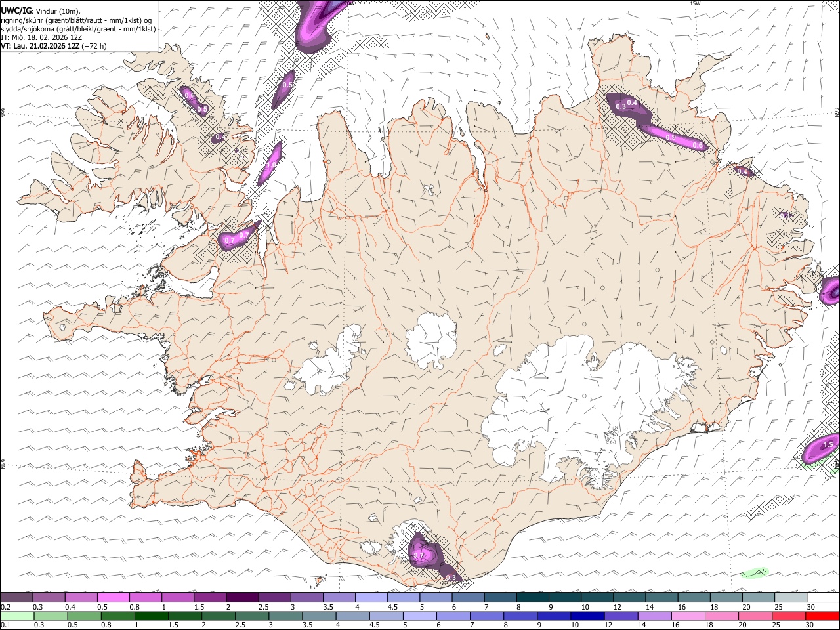Click the 'slydda/snjókoma' legend description line

[78, 29]
